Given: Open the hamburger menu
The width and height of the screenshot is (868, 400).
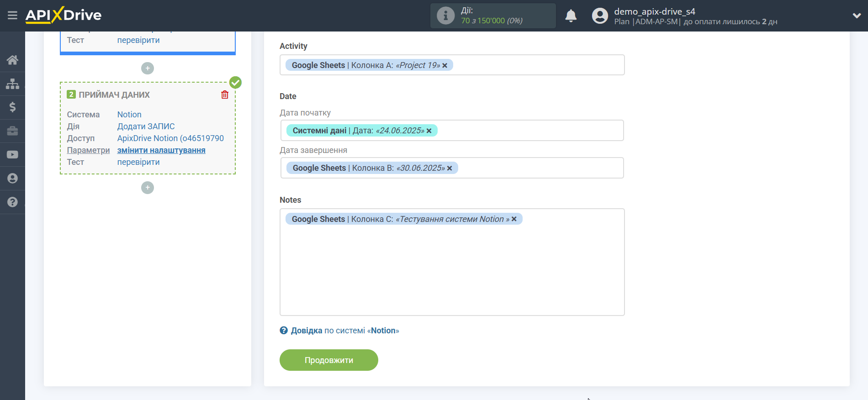Looking at the screenshot, I should click(12, 16).
